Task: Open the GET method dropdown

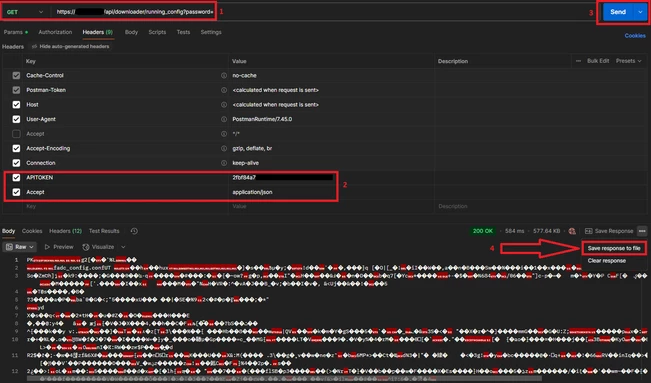Action: tap(24, 12)
